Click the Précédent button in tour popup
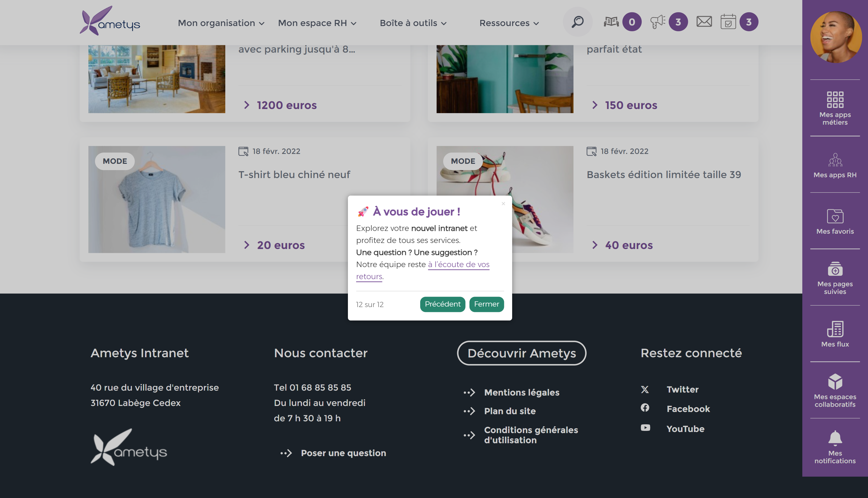The width and height of the screenshot is (868, 498). coord(442,304)
